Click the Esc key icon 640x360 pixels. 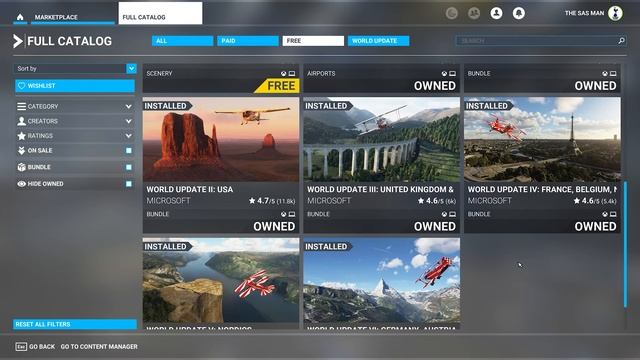click(21, 347)
